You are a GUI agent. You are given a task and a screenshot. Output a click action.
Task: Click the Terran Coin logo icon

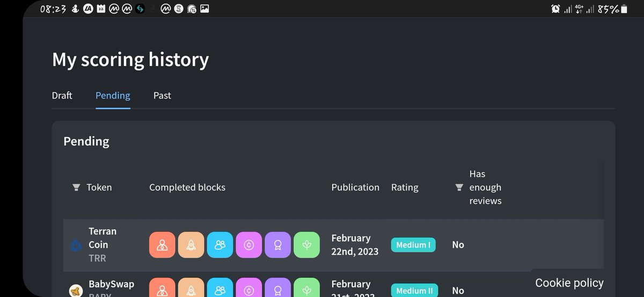click(x=76, y=245)
